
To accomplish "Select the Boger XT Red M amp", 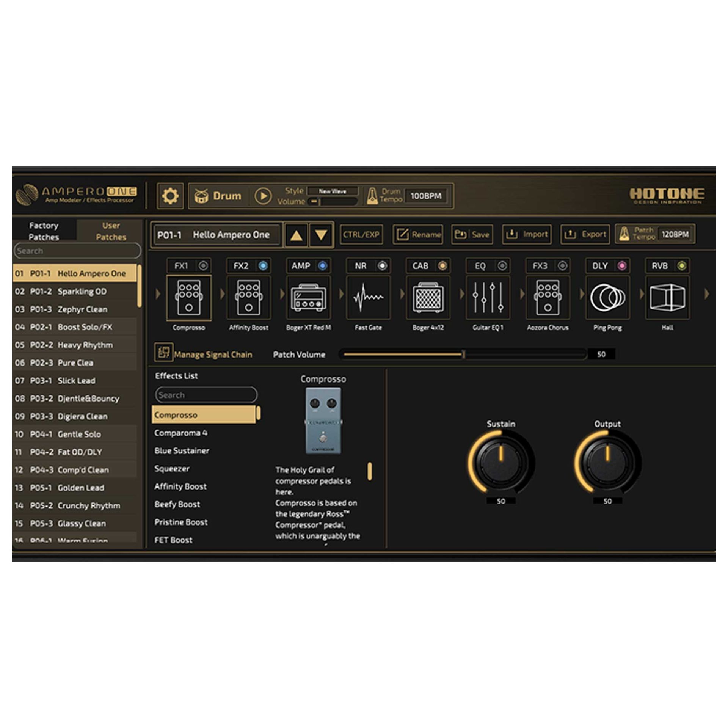I will tap(308, 298).
